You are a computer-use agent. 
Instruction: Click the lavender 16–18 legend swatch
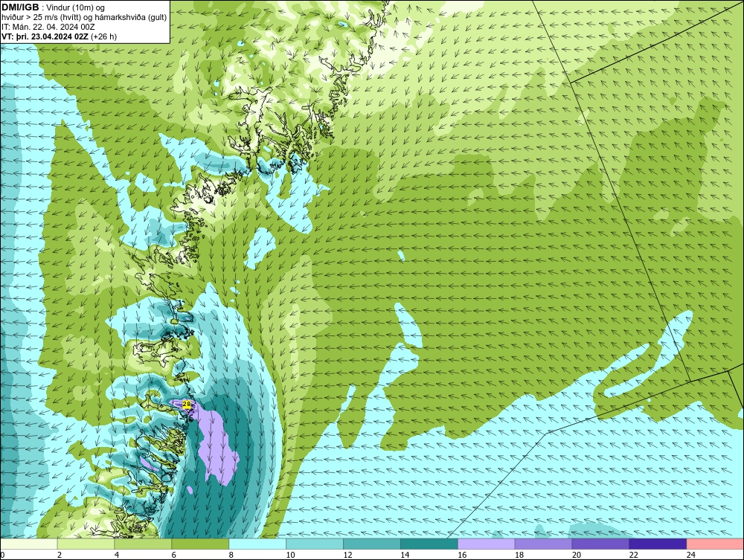(x=487, y=544)
